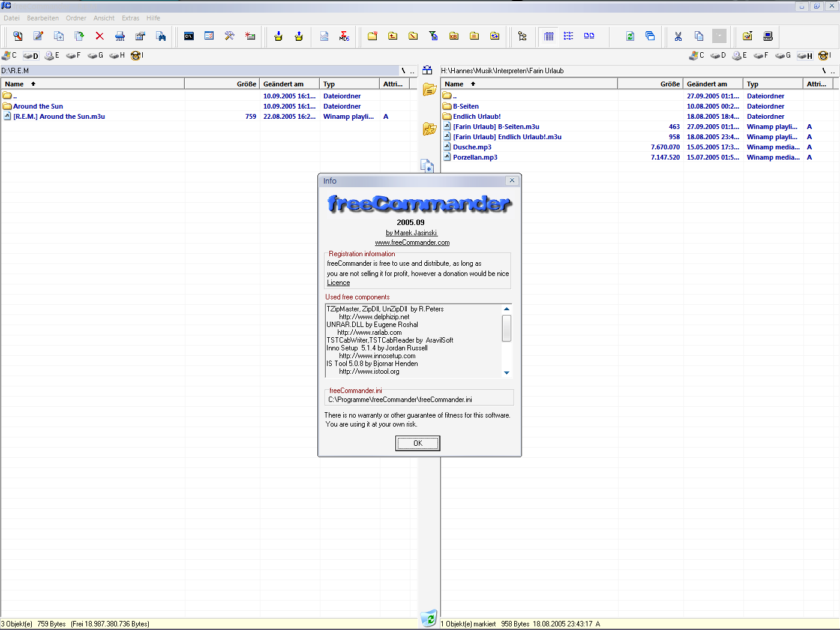Toggle the split windows icon
Screen dimensions: 840x630
650,36
